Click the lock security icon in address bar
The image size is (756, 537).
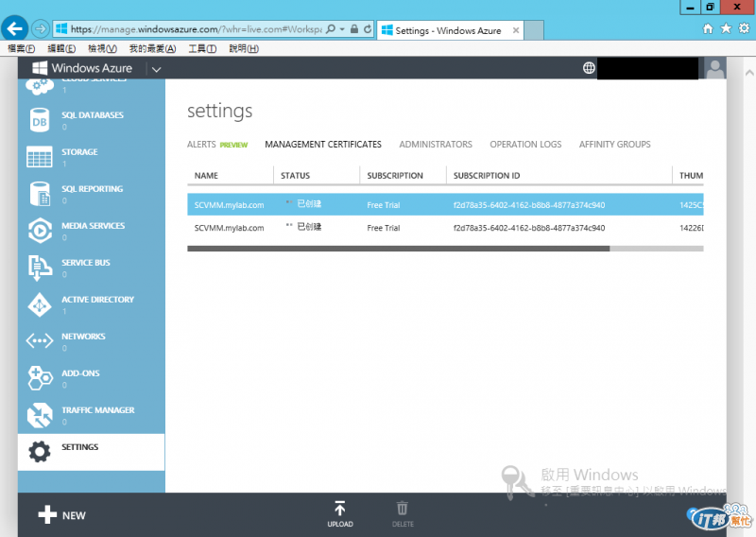354,29
